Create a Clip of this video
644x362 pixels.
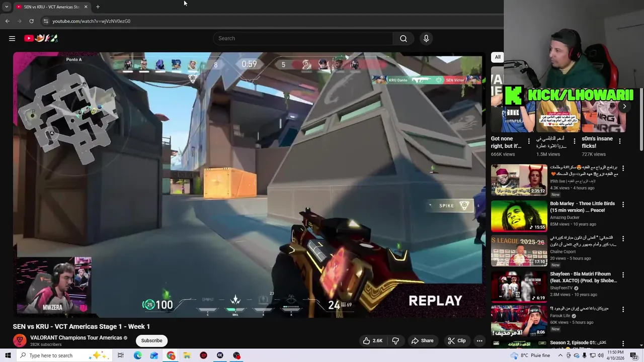tap(456, 340)
